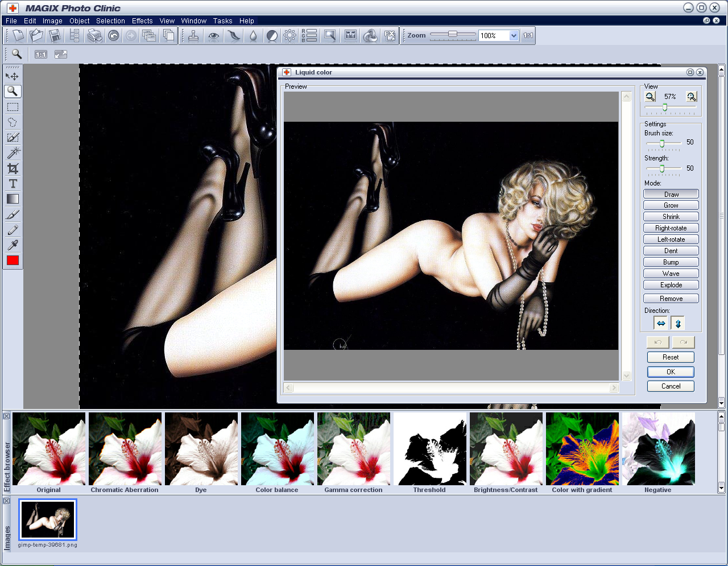
Task: Select the Gradient tool in the toolbox
Action: click(x=13, y=199)
